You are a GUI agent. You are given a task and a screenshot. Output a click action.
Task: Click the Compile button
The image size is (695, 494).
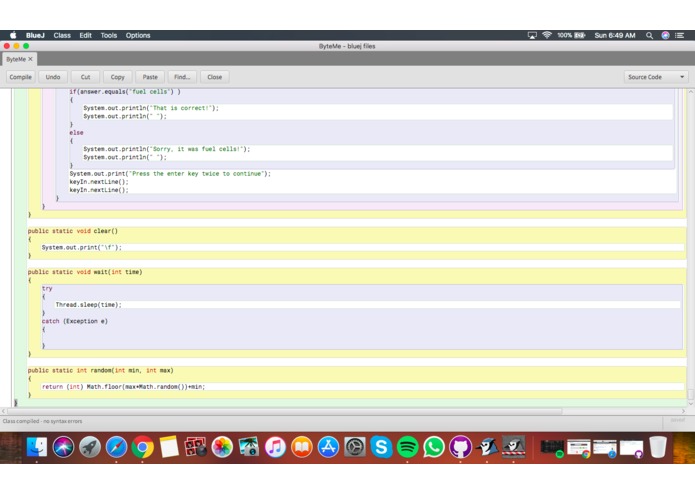(20, 77)
